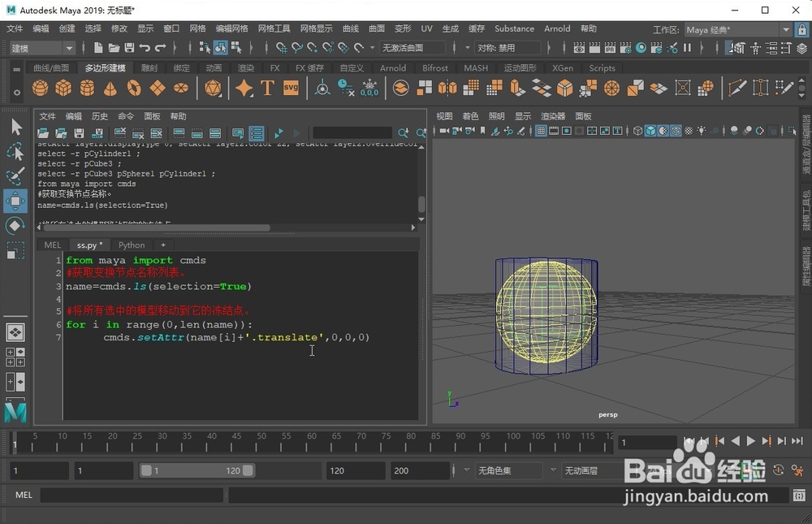Select the polygon sphere creation icon on the shelf
This screenshot has width=812, height=524.
click(x=40, y=89)
